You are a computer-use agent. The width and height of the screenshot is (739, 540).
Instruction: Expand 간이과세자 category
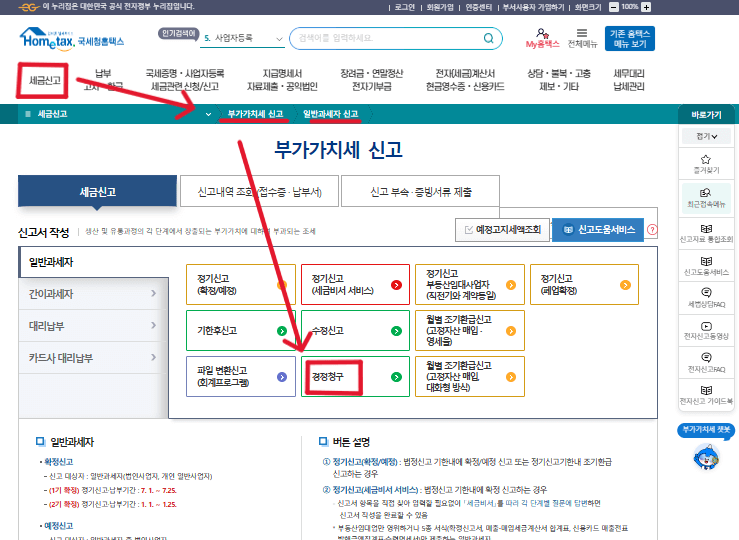(93, 294)
